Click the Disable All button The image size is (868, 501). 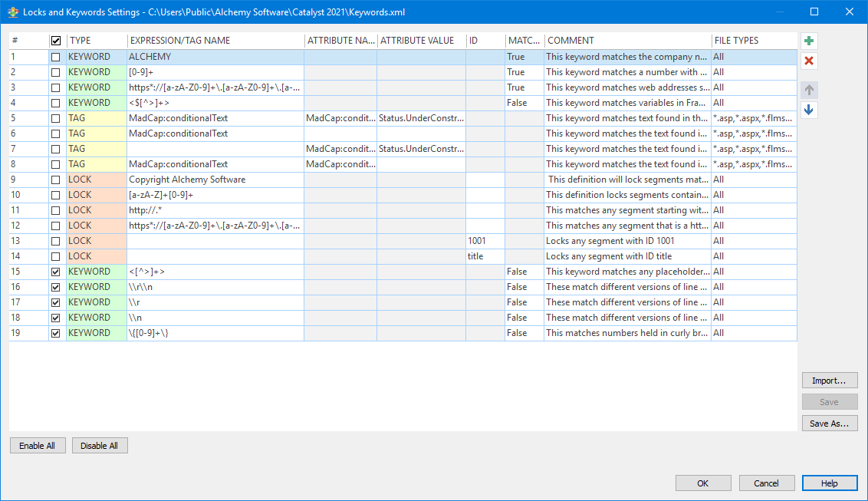[100, 446]
